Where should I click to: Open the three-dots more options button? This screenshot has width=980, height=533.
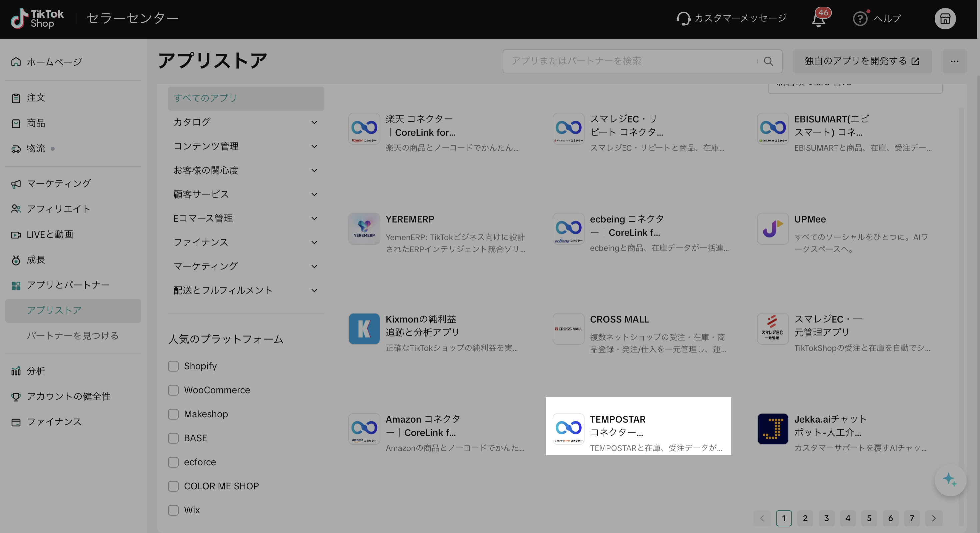coord(954,61)
